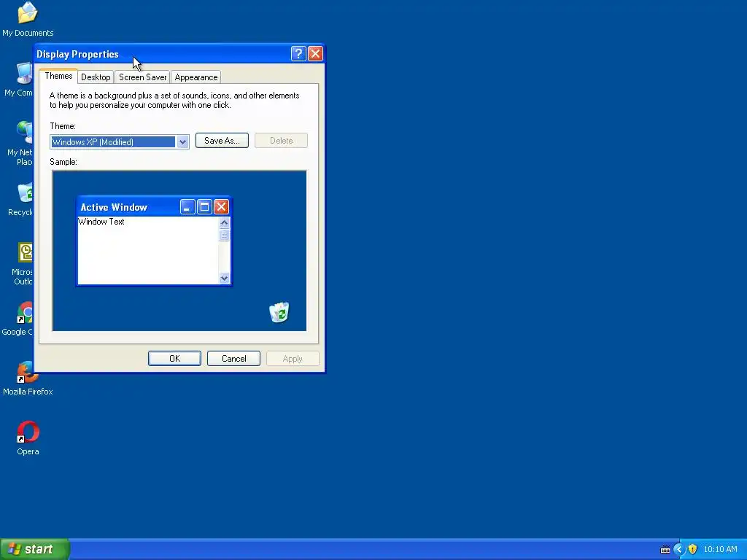
Task: Click the disabled Delete button
Action: (x=281, y=141)
